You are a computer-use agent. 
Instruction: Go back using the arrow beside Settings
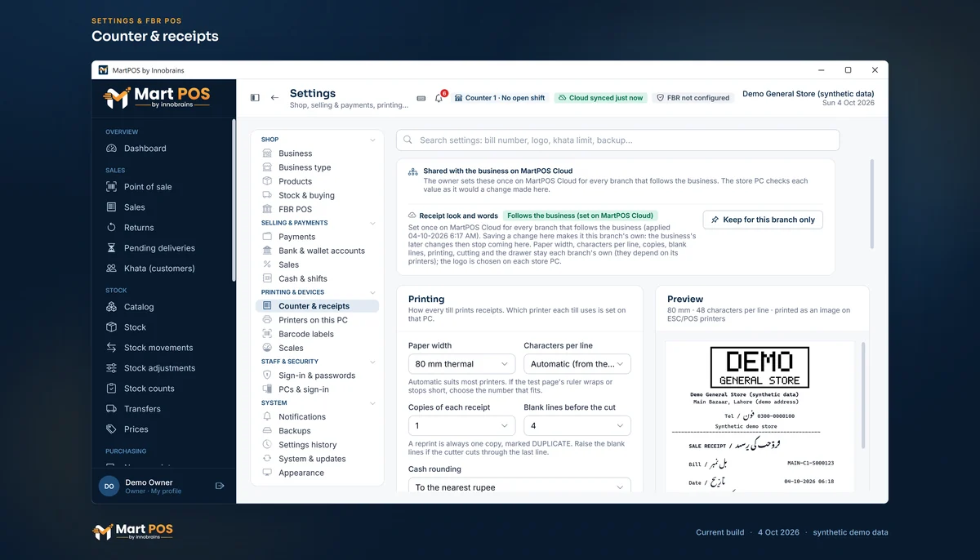point(274,98)
